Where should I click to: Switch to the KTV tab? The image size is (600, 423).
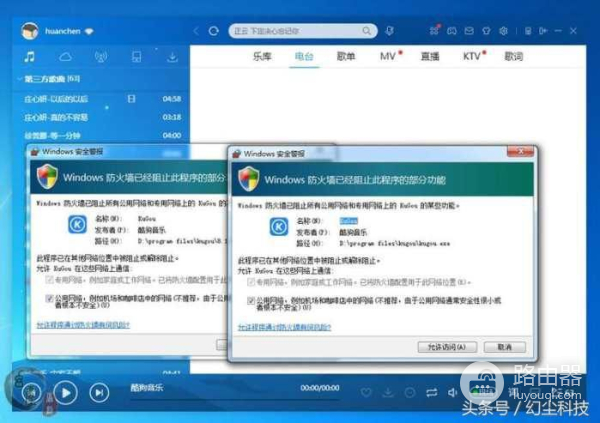[471, 56]
